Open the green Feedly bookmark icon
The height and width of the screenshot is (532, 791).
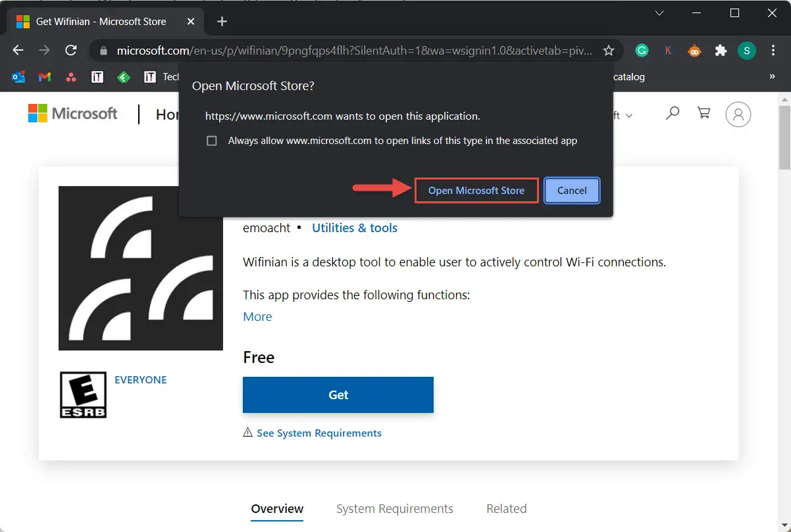pos(124,77)
